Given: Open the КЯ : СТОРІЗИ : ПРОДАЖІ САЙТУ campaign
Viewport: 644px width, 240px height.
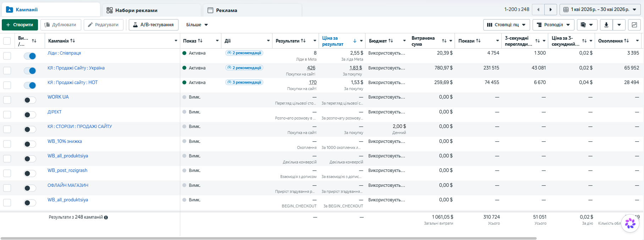Looking at the screenshot, I should tap(80, 127).
